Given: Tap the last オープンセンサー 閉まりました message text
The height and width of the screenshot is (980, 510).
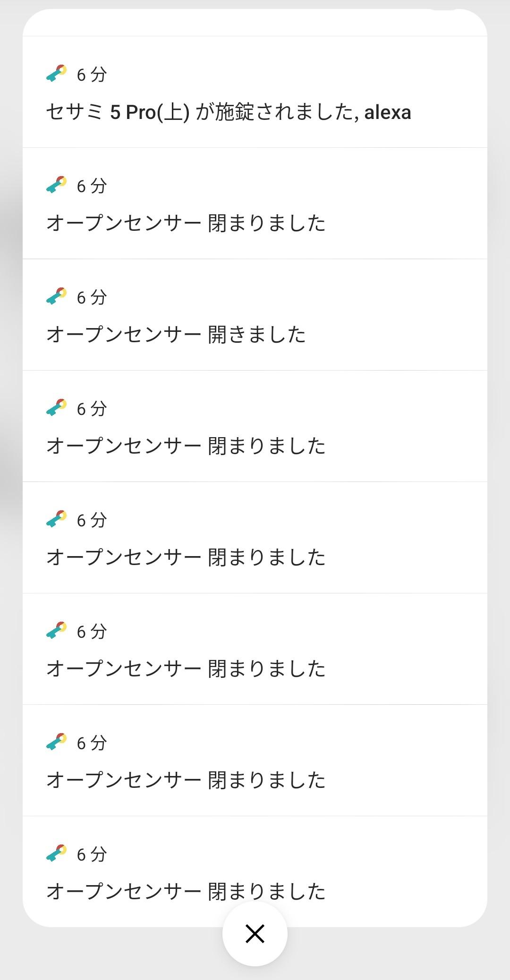Looking at the screenshot, I should point(186,892).
